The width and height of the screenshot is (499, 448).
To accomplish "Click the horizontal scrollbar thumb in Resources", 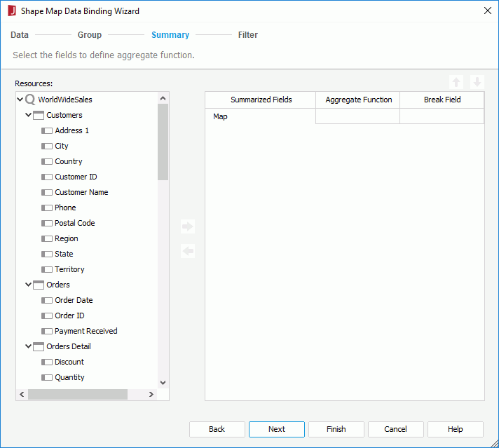I will tap(78, 394).
